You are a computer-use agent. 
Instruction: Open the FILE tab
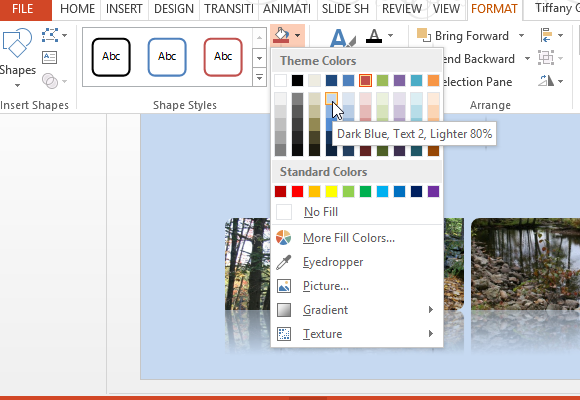click(23, 9)
